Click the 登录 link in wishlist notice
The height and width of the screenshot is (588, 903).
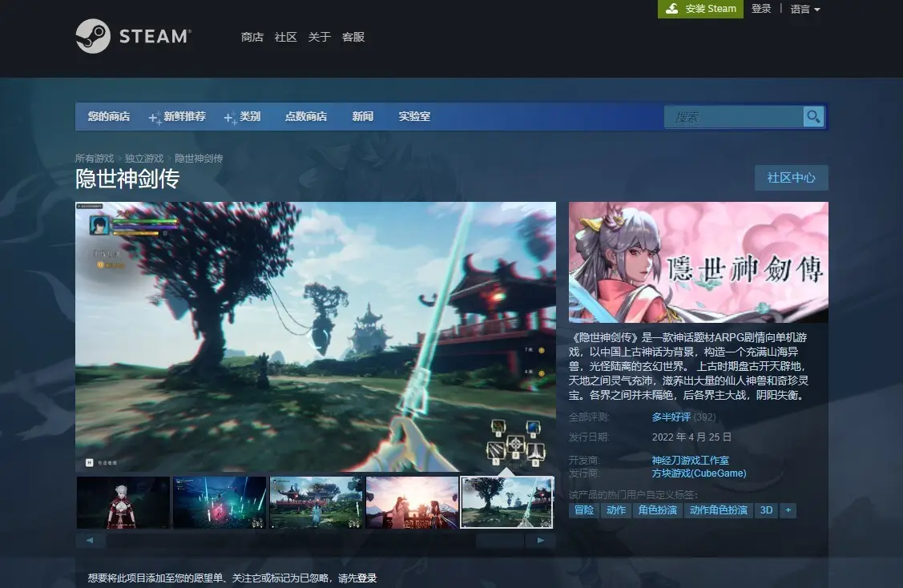pyautogui.click(x=367, y=578)
